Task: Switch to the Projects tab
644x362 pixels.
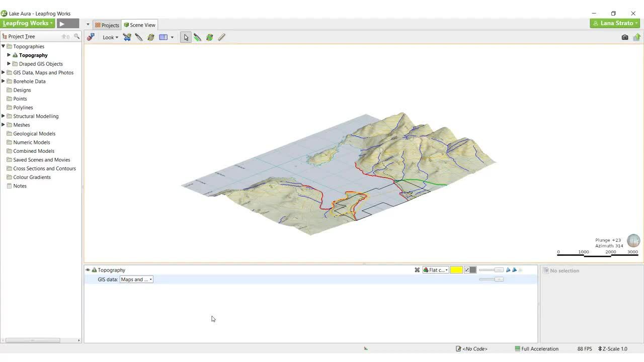Action: (x=107, y=25)
